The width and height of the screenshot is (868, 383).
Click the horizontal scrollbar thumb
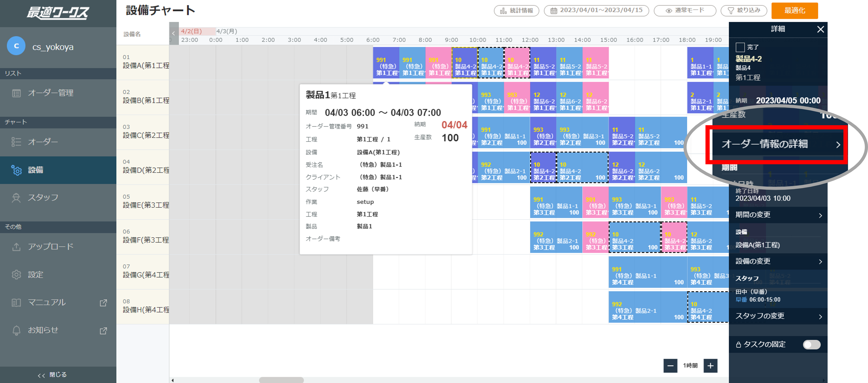281,380
